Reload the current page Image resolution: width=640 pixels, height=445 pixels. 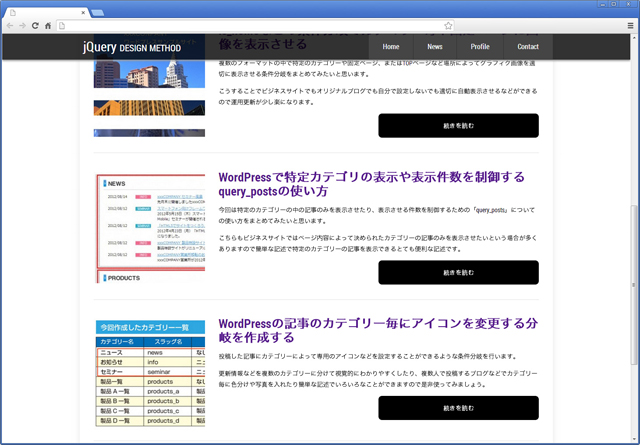point(35,25)
